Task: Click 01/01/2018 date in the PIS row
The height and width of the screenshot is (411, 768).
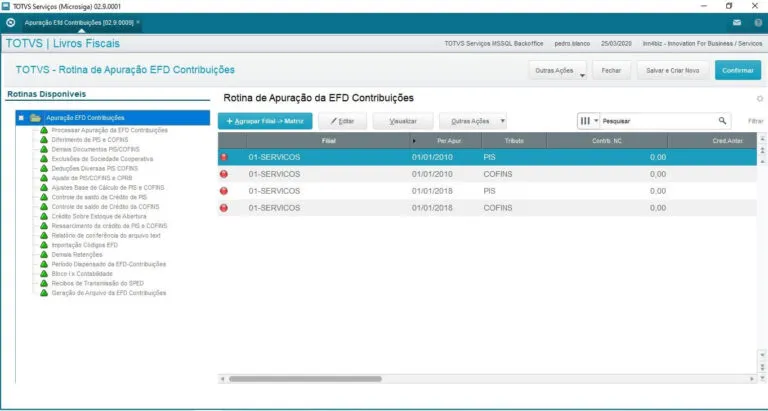Action: click(432, 191)
